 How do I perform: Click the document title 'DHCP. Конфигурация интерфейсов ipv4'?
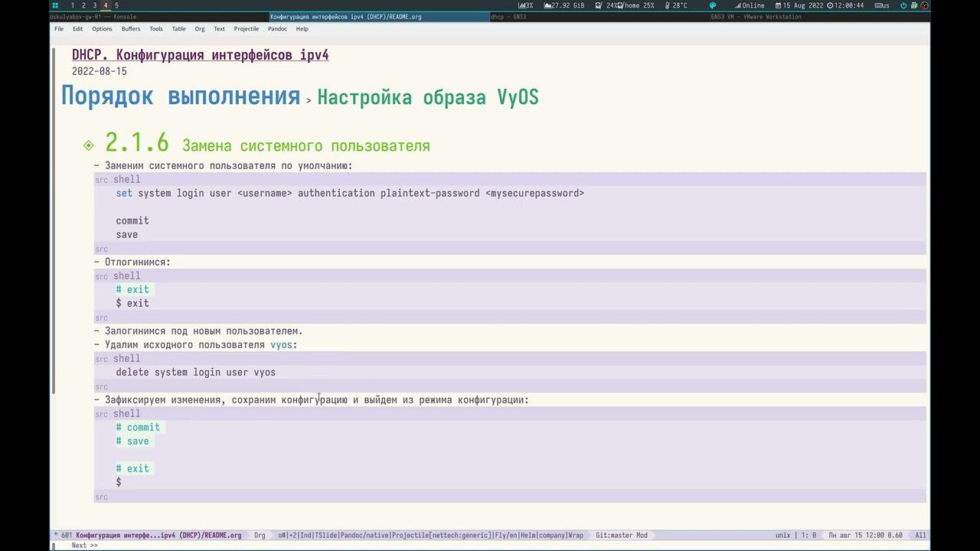(201, 55)
